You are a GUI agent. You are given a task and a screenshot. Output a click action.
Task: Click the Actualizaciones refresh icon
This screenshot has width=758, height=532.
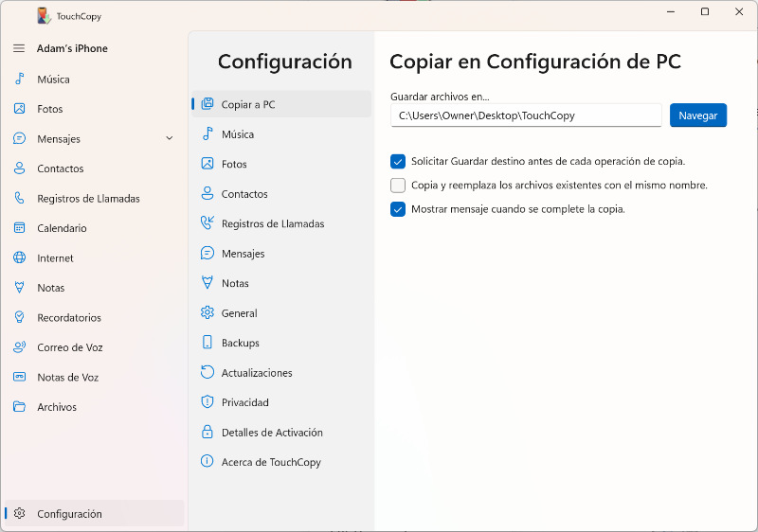(x=208, y=372)
